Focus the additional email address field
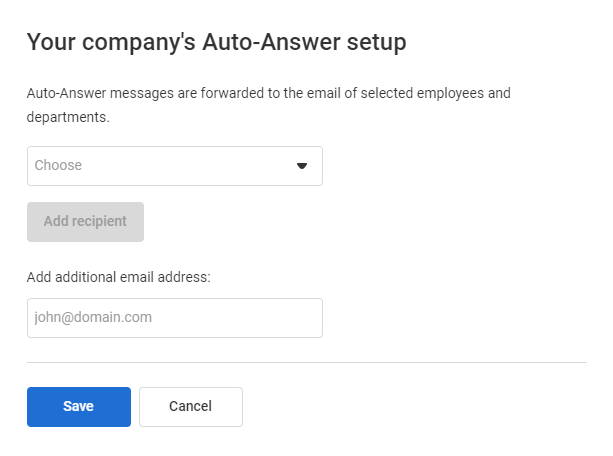This screenshot has width=613, height=456. (174, 318)
